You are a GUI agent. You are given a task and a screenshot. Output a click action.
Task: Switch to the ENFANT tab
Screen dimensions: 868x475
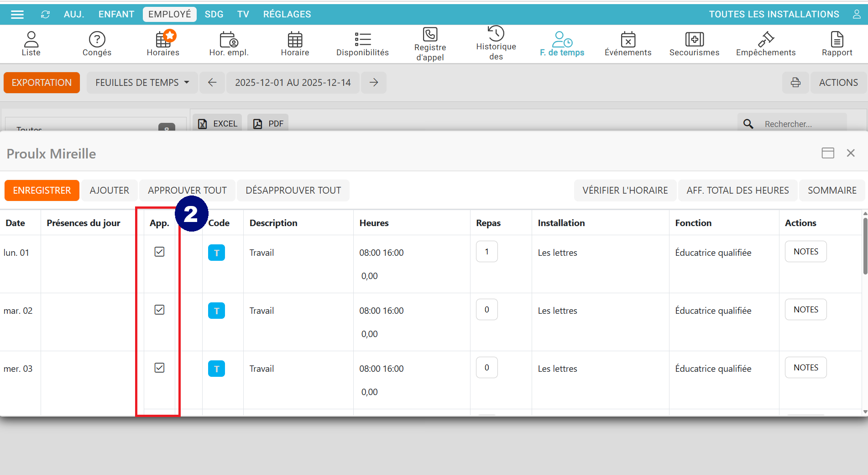coord(116,15)
